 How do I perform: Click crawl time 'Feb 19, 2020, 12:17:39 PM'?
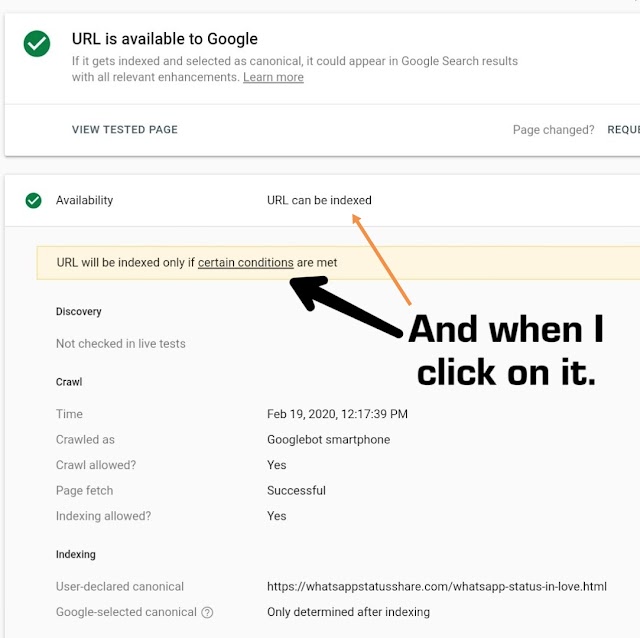coord(337,414)
